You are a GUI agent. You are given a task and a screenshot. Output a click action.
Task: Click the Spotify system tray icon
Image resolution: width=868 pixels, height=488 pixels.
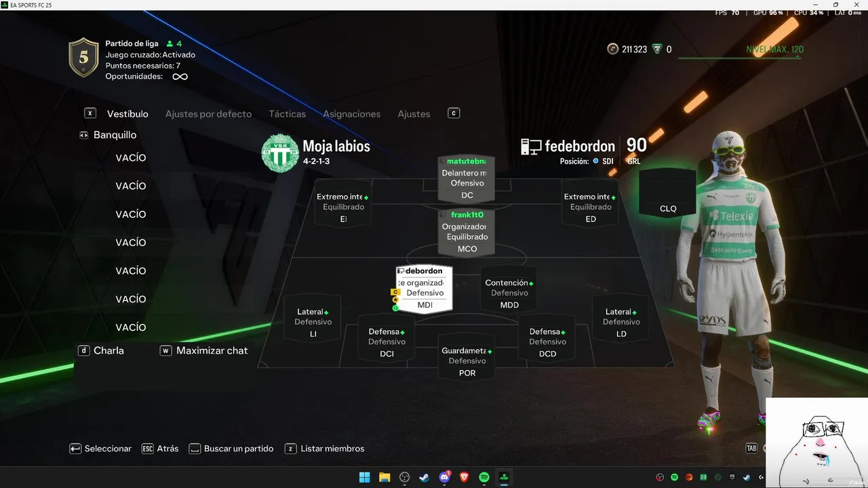pos(675,478)
